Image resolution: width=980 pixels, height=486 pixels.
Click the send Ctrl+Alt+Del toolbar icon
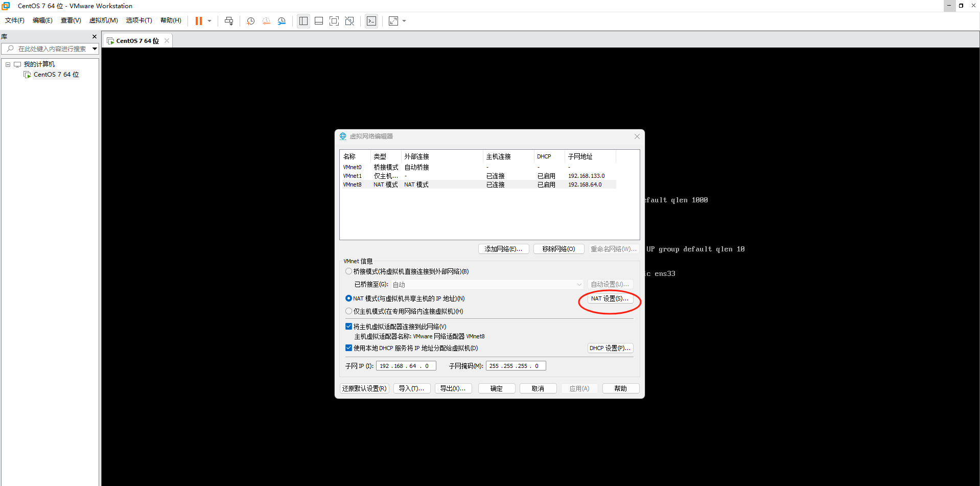point(229,21)
